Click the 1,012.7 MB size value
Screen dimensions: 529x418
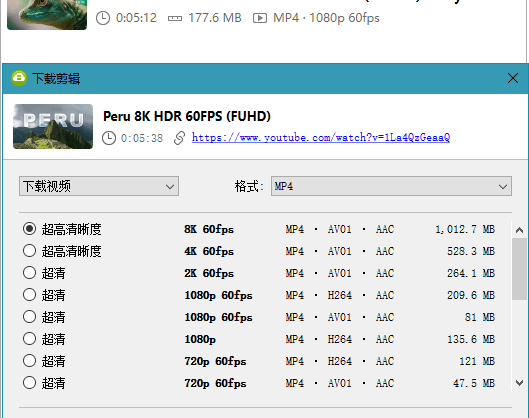tap(465, 229)
